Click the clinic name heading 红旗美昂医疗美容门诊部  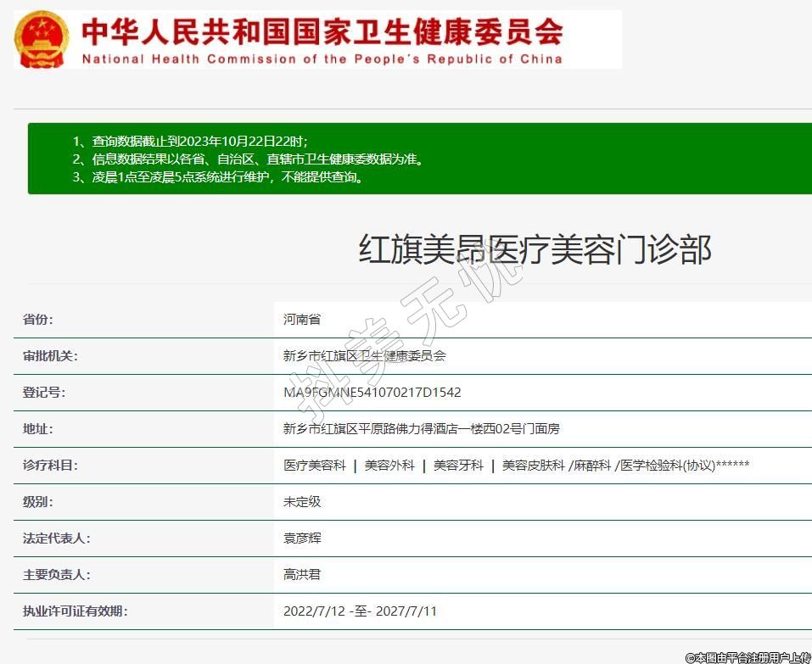534,249
